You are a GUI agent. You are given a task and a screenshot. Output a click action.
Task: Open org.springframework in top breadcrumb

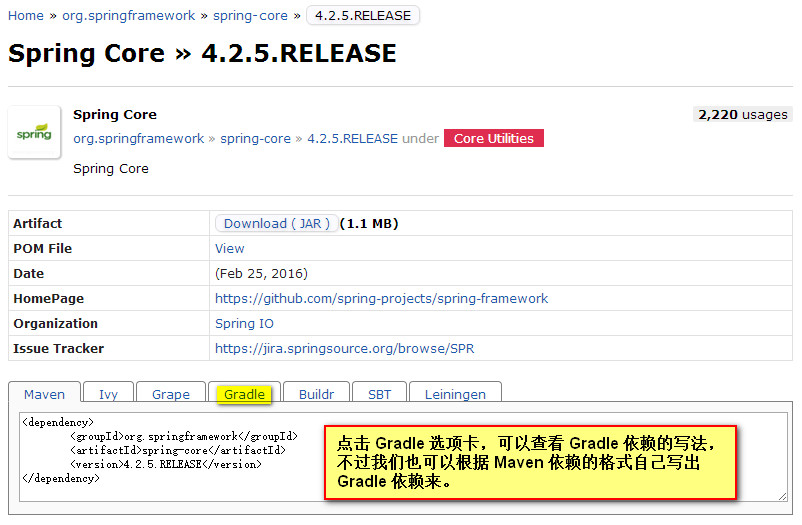(x=128, y=16)
